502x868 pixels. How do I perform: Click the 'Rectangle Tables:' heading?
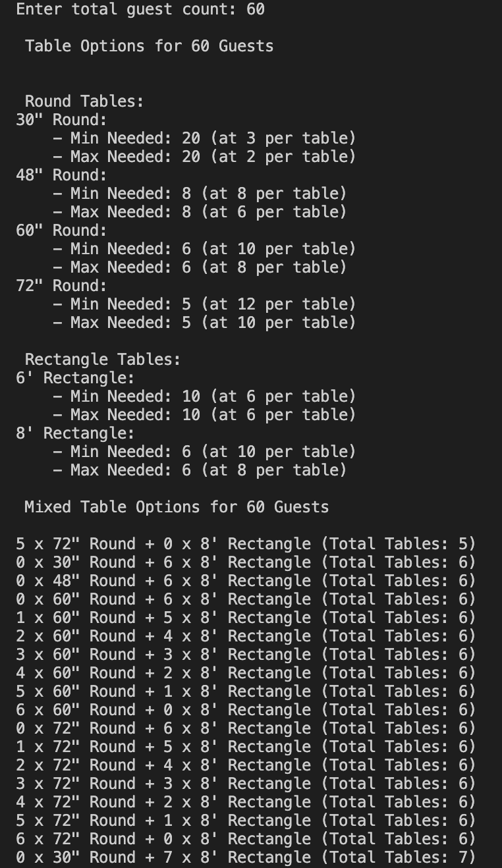click(103, 360)
